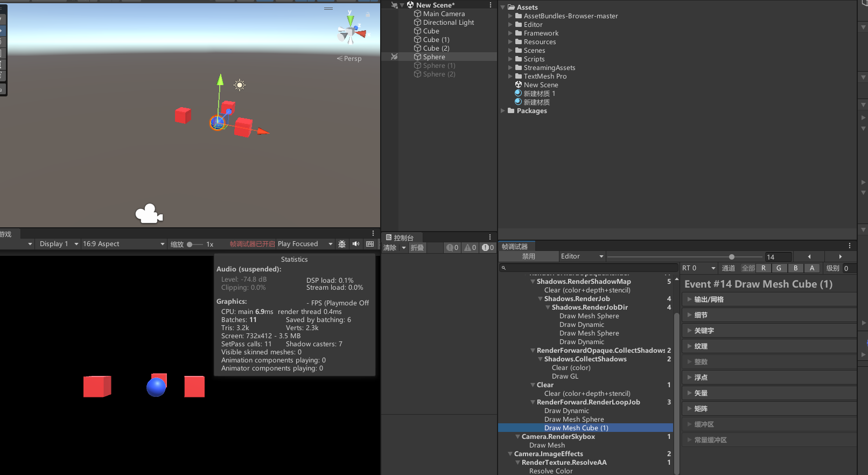This screenshot has height=475, width=868.
Task: Click the Stats keyboard-grid icon in Game toolbar
Action: (370, 244)
